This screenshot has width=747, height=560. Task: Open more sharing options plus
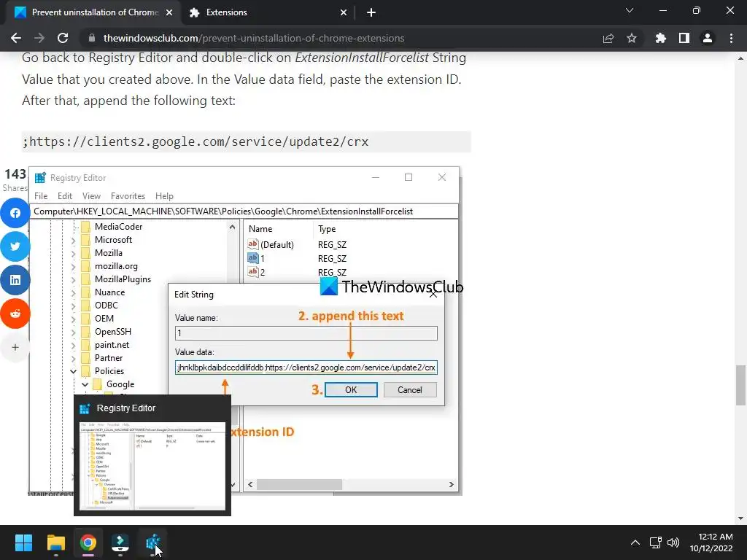[x=15, y=347]
